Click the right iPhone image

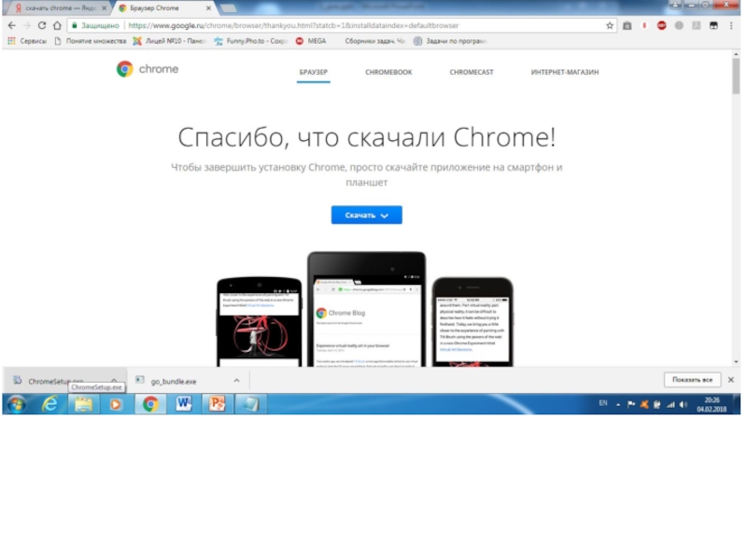pos(472,322)
